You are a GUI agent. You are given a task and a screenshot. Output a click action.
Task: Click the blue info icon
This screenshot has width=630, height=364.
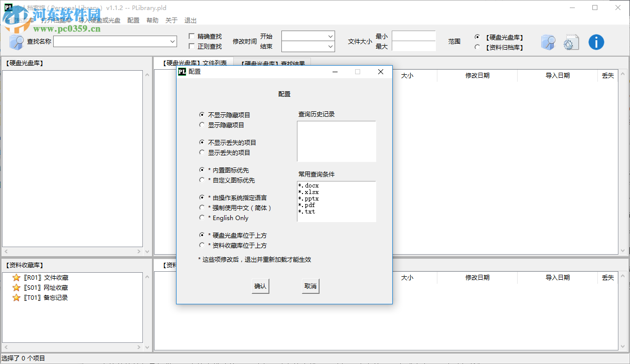coord(596,42)
